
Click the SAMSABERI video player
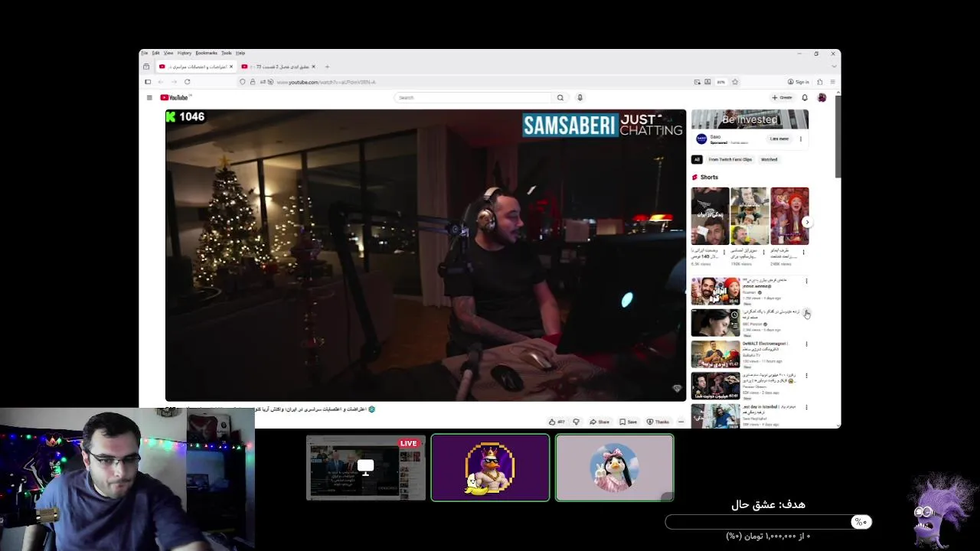[426, 255]
